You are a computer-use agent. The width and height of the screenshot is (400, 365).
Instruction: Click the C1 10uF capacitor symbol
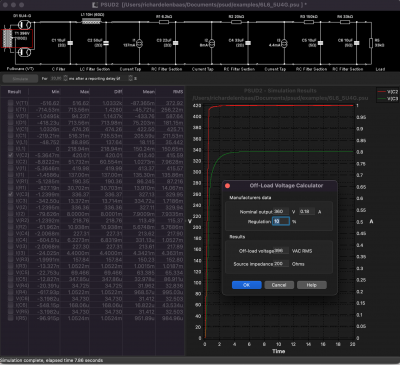point(70,43)
